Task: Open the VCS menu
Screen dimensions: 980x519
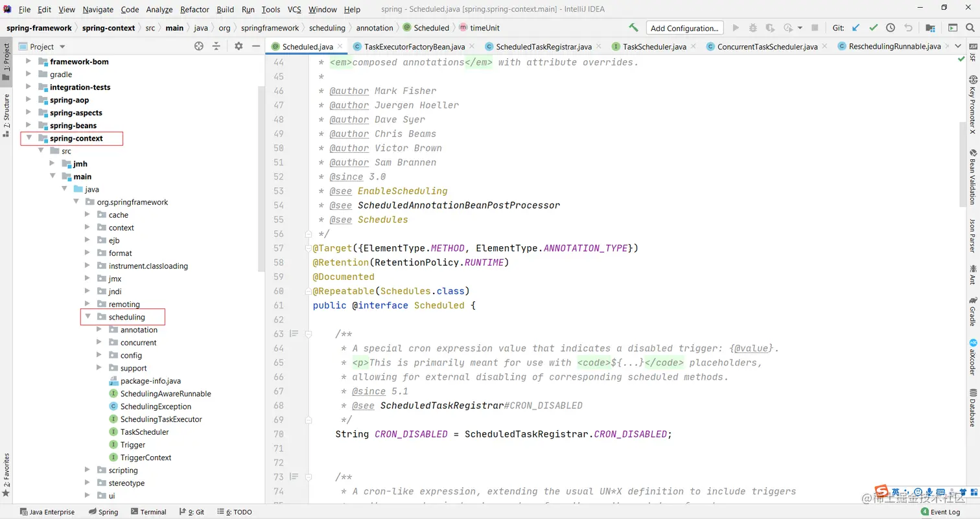Action: click(x=294, y=10)
